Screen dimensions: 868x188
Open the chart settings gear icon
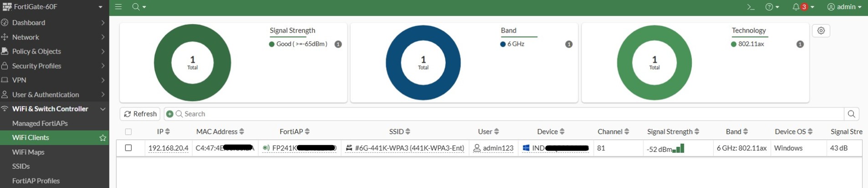pos(821,31)
